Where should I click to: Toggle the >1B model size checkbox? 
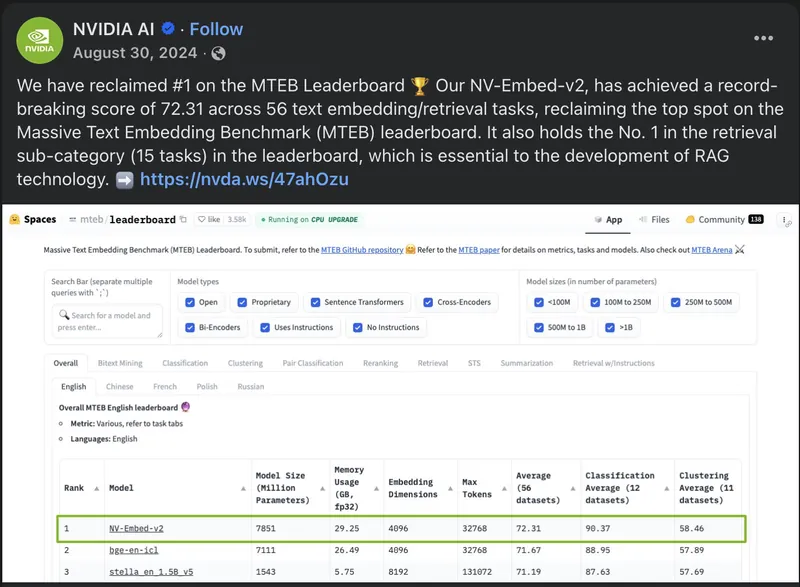pos(610,327)
